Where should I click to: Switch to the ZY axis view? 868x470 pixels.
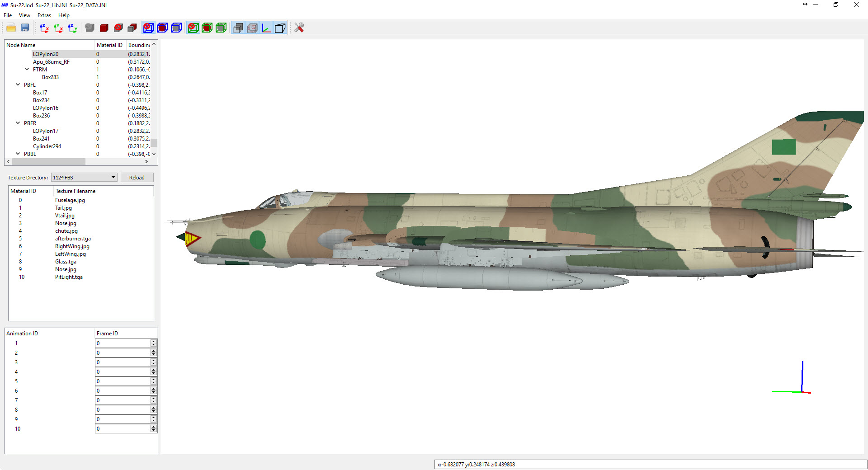coord(72,28)
